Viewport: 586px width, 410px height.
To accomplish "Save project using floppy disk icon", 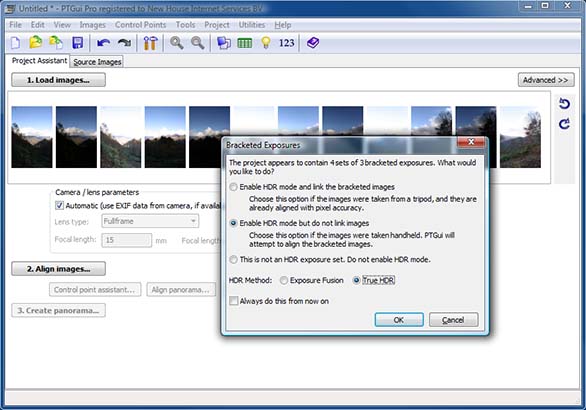I will click(77, 43).
